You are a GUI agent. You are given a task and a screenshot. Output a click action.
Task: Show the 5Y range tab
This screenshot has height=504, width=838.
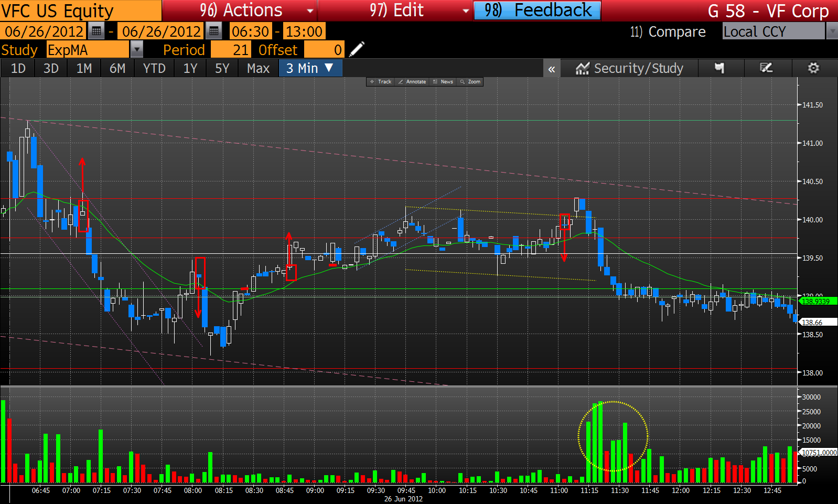point(222,68)
